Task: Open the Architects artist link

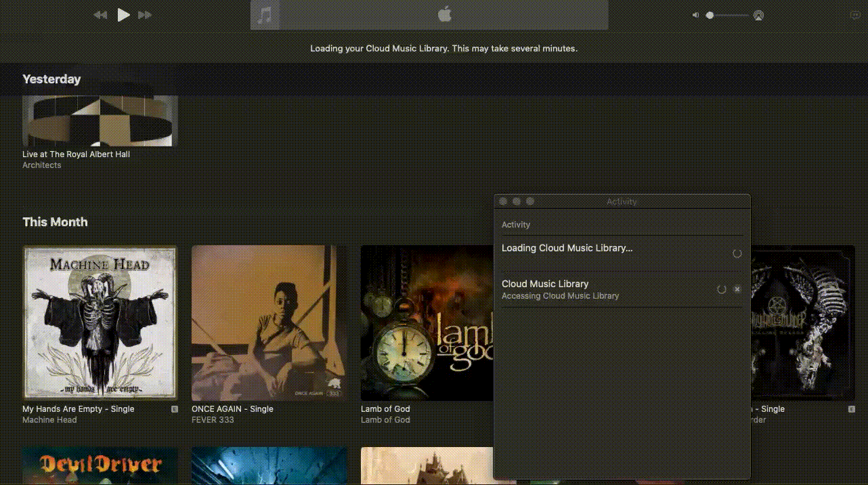Action: pos(41,165)
